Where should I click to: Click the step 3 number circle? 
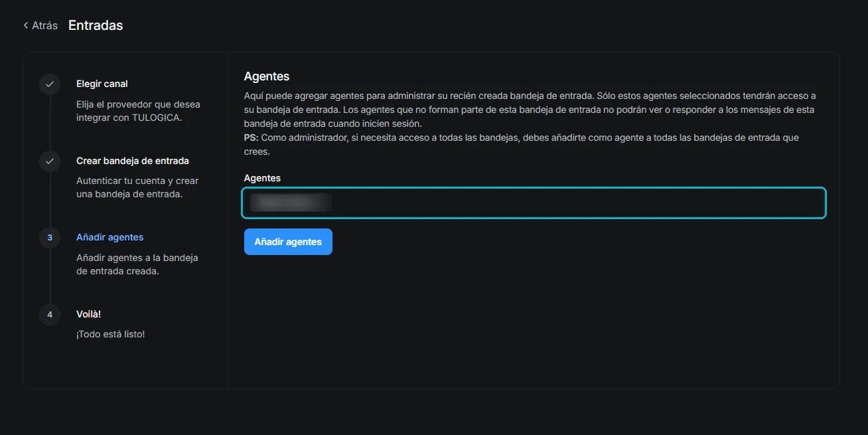[50, 238]
